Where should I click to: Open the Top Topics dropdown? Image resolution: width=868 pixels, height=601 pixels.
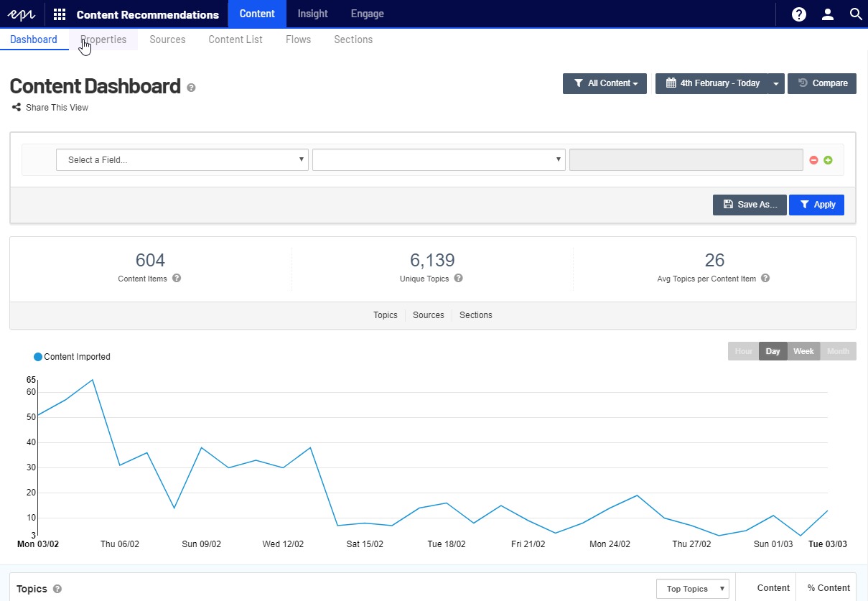(692, 589)
